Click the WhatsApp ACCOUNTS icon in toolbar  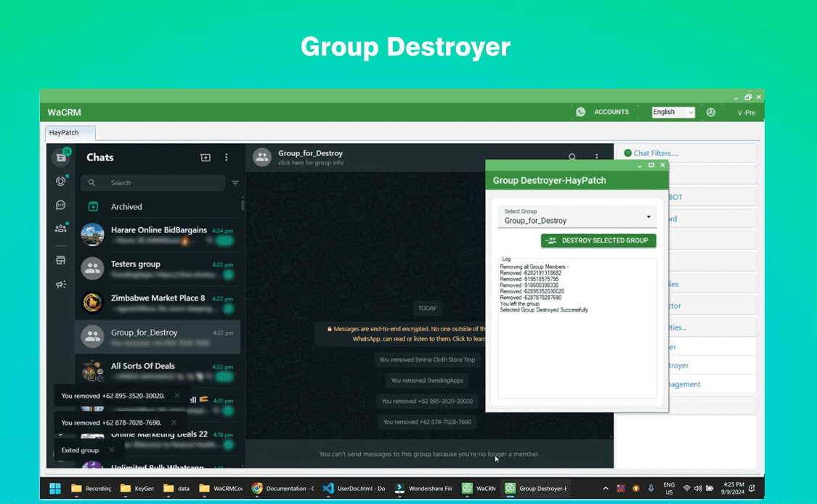581,112
